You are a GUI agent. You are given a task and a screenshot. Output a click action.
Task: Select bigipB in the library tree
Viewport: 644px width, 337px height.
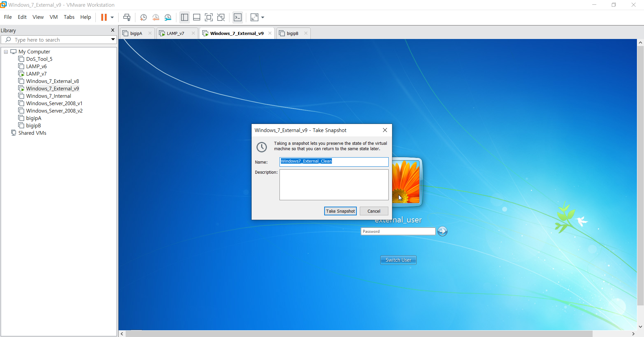(x=33, y=125)
